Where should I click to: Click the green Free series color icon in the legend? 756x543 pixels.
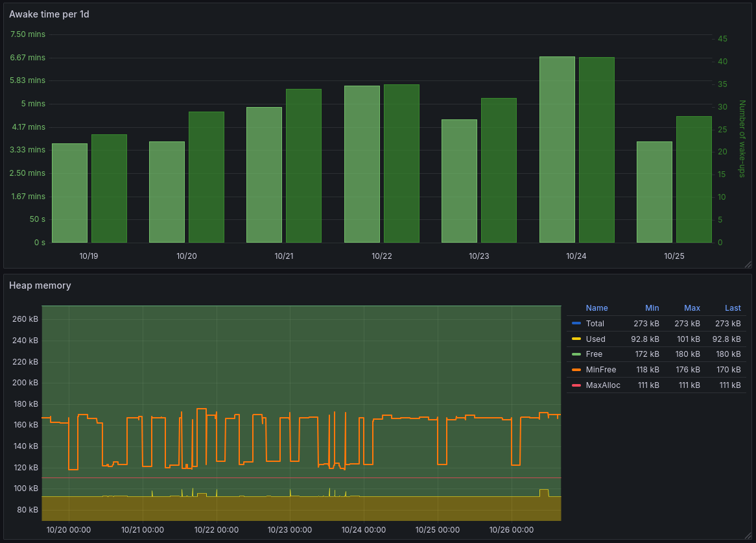[x=576, y=354]
